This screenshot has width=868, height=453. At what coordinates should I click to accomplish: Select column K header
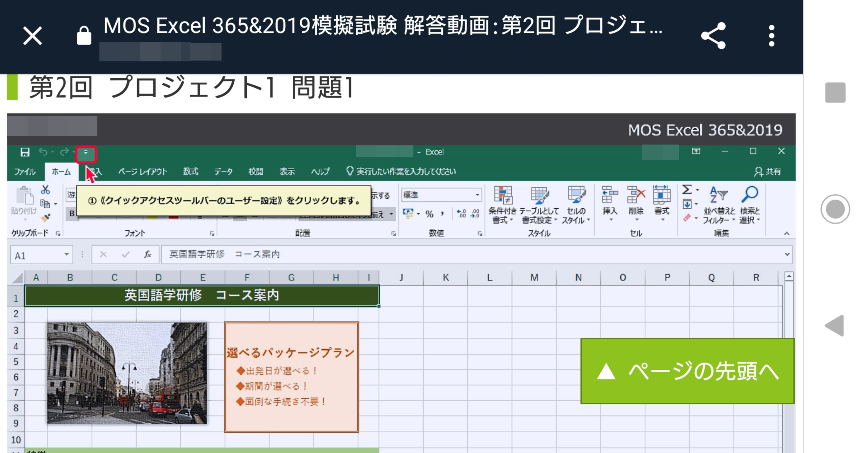(x=446, y=278)
